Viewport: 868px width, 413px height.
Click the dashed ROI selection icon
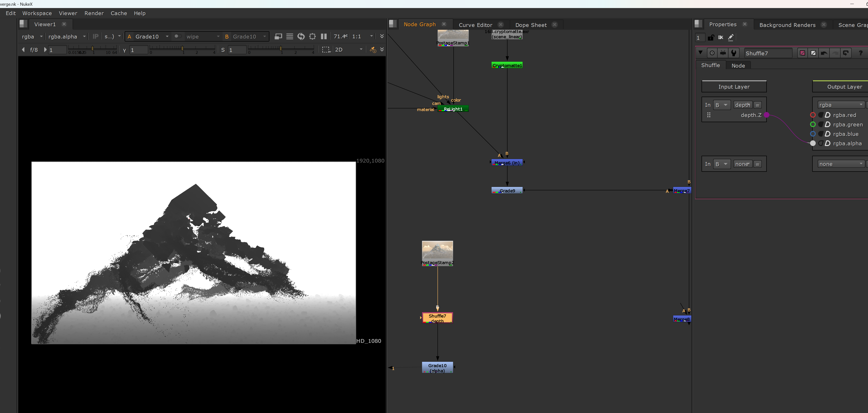coord(326,49)
